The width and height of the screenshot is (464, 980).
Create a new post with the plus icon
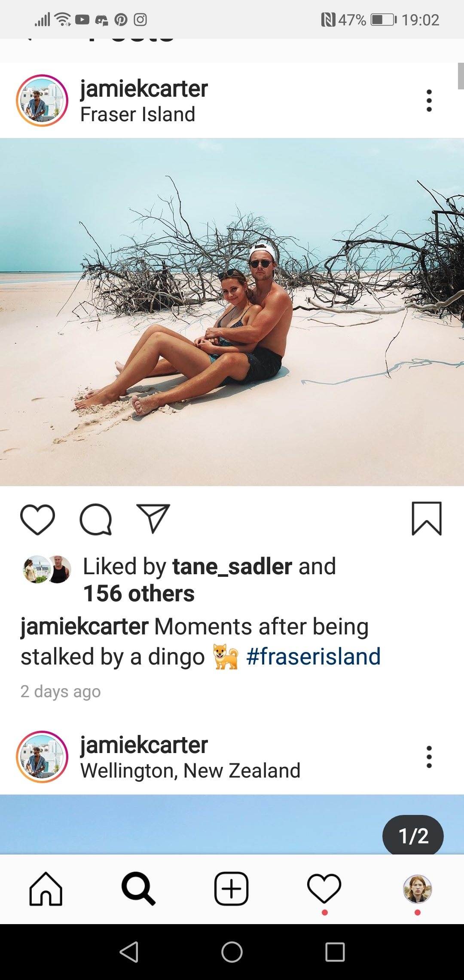point(232,888)
